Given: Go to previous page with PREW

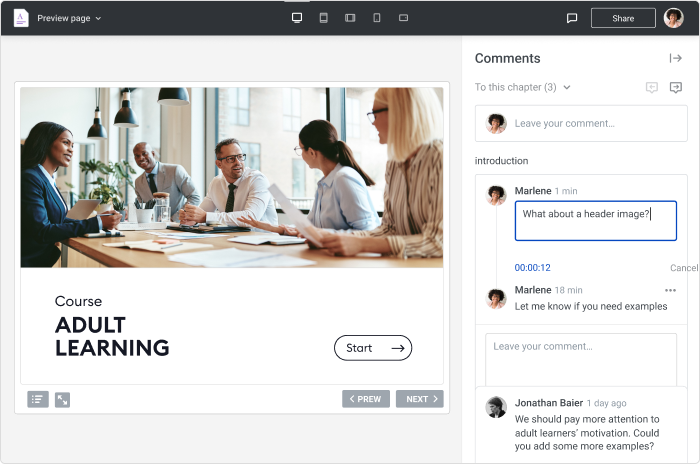Looking at the screenshot, I should click(366, 399).
